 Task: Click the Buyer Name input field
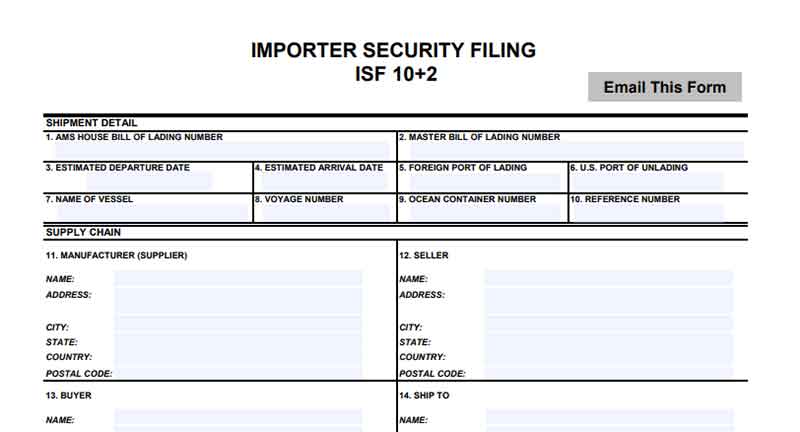(238, 419)
